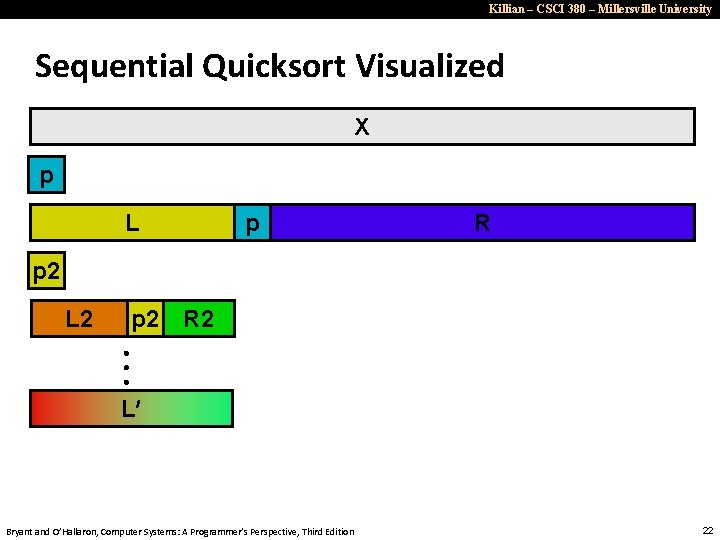720x540 pixels.
Task: Click the gradient L' sorted bar
Action: [131, 409]
